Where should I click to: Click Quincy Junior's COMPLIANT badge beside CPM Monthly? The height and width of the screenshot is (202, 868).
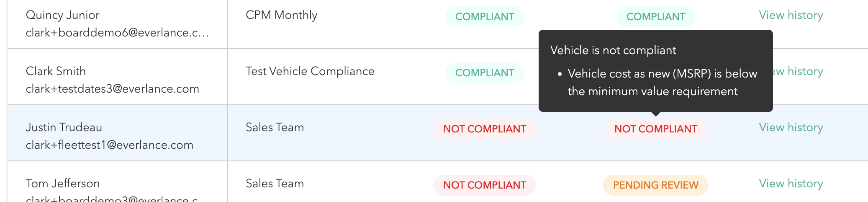(484, 17)
